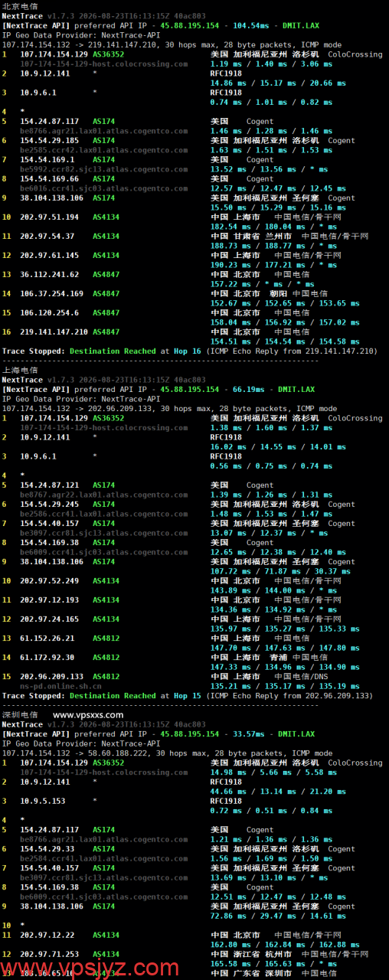Select IP 202.97.24.165 at Shanghai hop 12

49,619
